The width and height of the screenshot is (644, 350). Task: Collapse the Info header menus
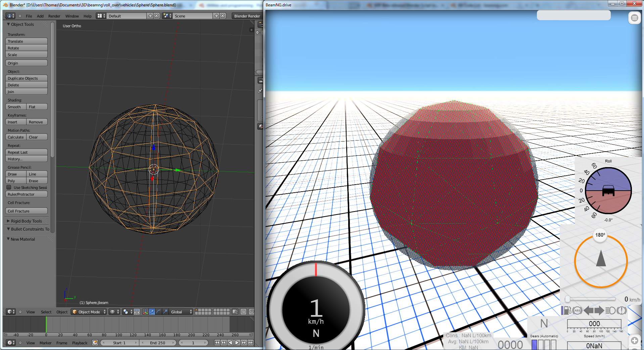click(20, 16)
